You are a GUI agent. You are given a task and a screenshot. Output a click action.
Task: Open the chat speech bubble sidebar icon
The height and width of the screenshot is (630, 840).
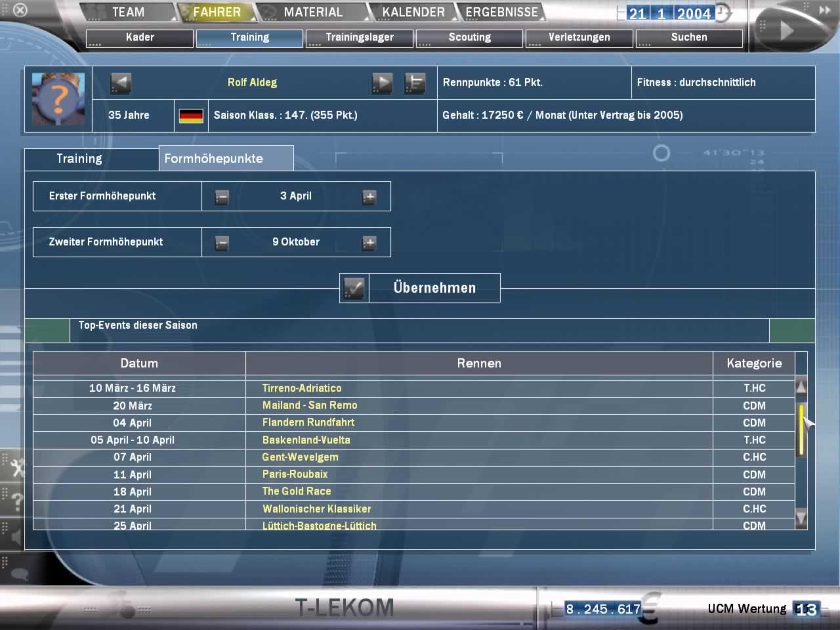coord(18,574)
